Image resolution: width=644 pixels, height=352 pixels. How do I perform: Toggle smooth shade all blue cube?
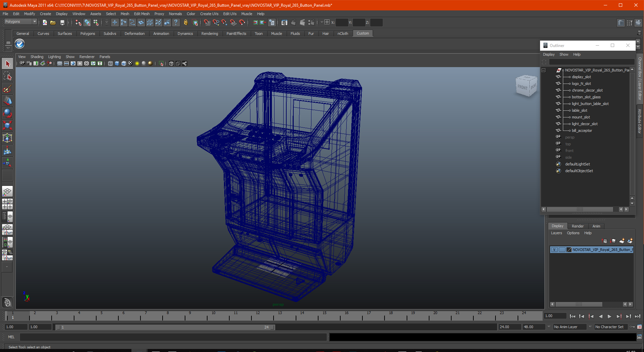click(117, 63)
